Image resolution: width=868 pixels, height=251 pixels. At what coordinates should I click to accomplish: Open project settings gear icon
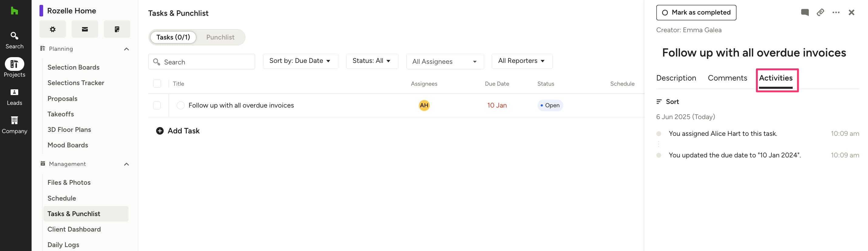(53, 29)
